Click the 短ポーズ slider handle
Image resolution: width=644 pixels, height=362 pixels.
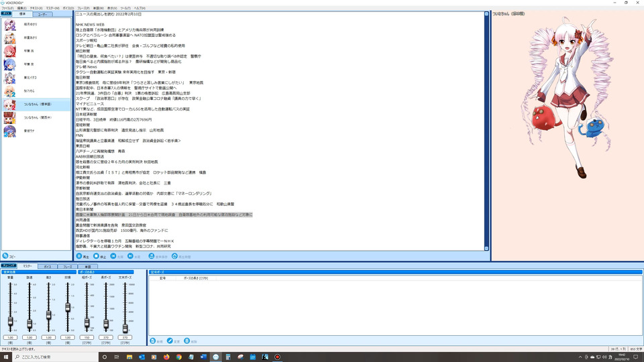click(87, 323)
